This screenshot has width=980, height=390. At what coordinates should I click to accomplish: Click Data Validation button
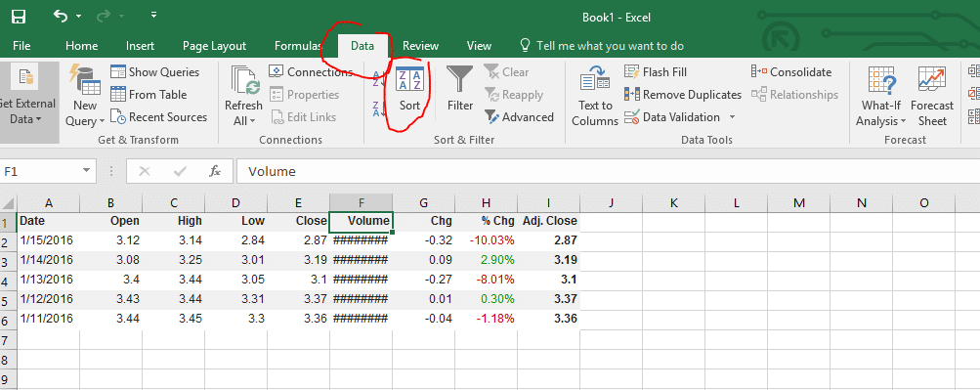pyautogui.click(x=672, y=117)
